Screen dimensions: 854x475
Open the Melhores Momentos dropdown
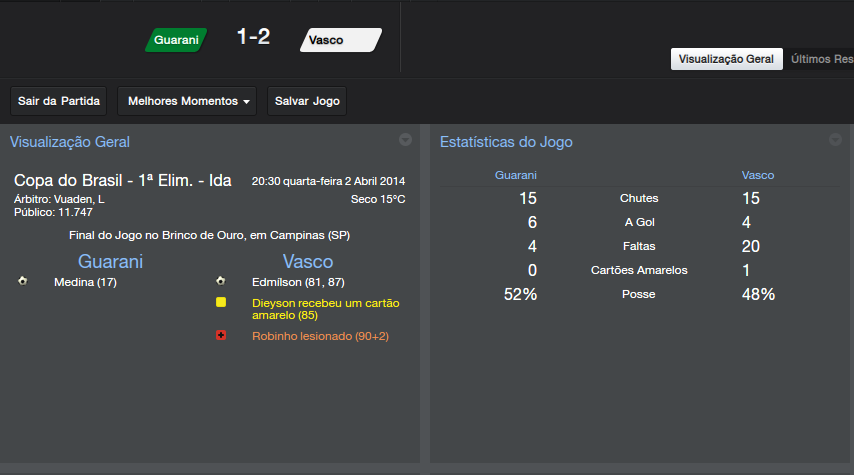[x=187, y=101]
